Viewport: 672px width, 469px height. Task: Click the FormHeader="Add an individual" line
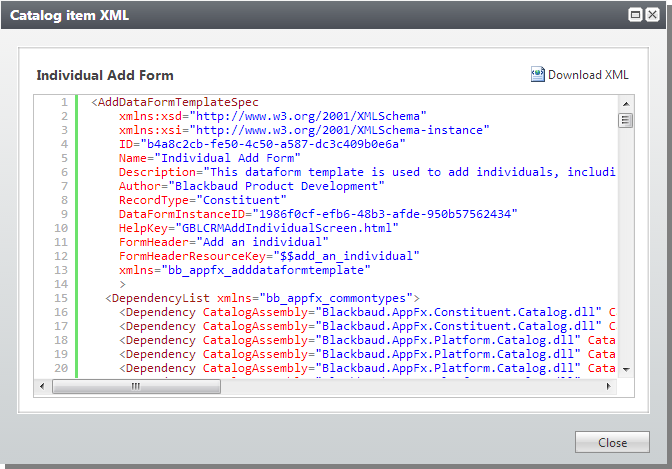(224, 242)
